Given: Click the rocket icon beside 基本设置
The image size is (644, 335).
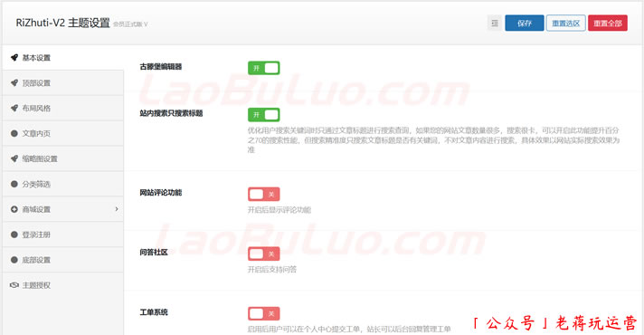Looking at the screenshot, I should pyautogui.click(x=14, y=58).
